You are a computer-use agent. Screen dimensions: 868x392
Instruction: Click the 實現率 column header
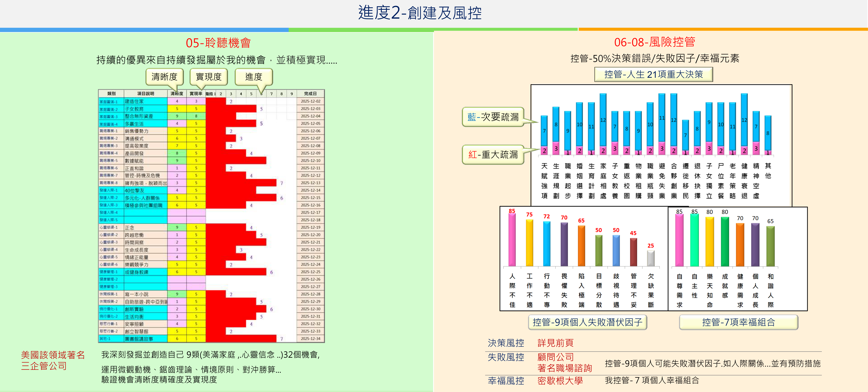pyautogui.click(x=196, y=94)
